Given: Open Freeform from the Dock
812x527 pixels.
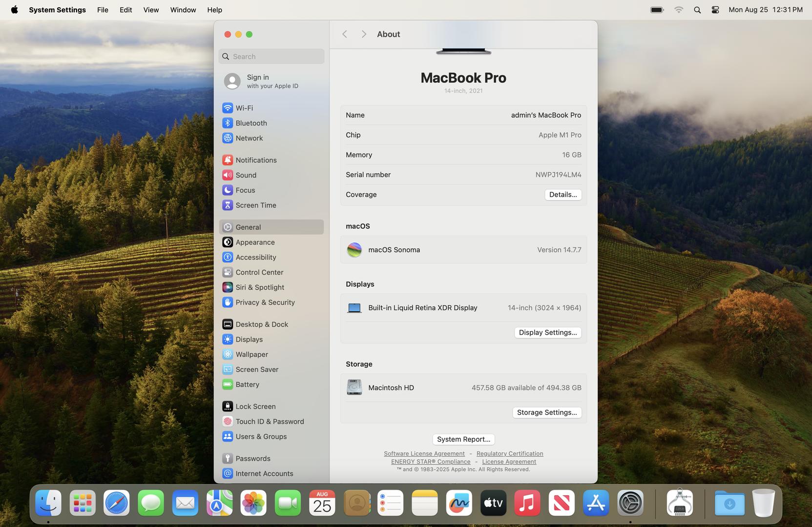Looking at the screenshot, I should click(x=459, y=503).
